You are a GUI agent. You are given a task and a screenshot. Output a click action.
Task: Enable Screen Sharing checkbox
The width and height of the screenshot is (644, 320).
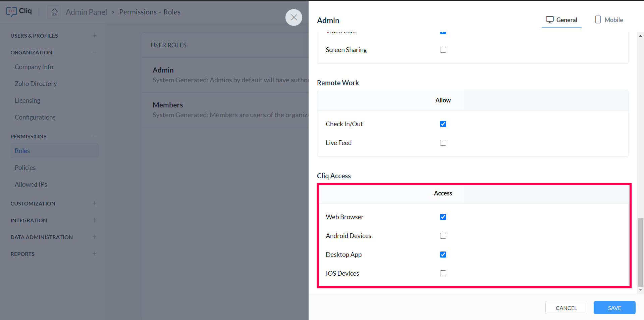click(443, 50)
